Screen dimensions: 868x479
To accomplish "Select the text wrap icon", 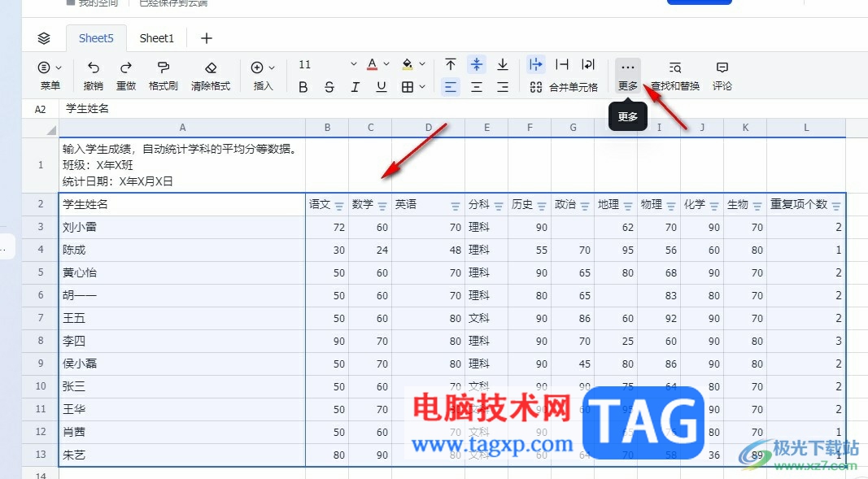I will [x=588, y=64].
